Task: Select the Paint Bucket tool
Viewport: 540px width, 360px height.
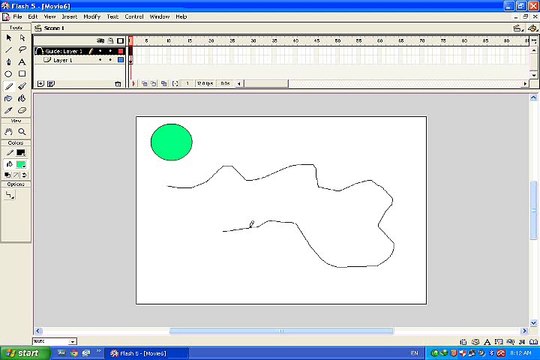Action: point(22,99)
